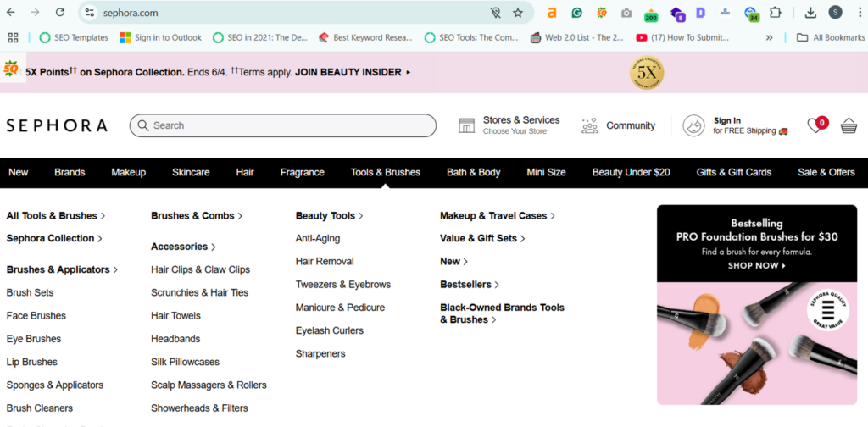This screenshot has width=868, height=427.
Task: Click the Sign In avatar icon
Action: point(694,125)
